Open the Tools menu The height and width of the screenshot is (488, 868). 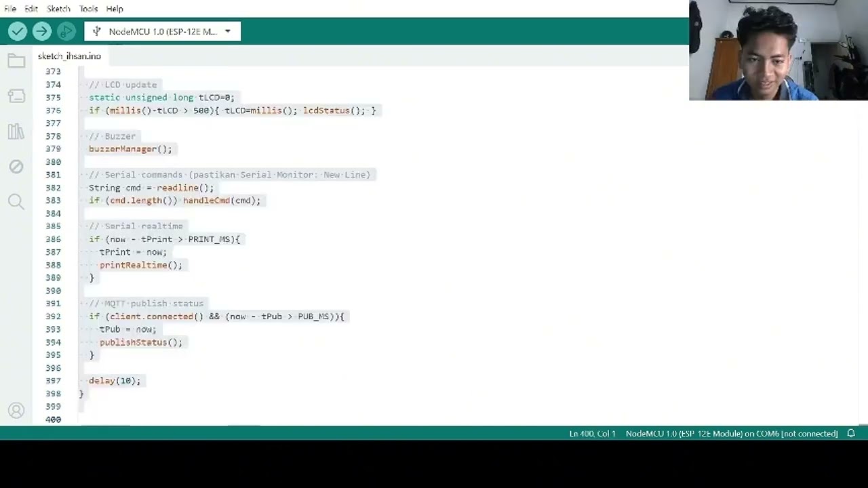coord(88,9)
